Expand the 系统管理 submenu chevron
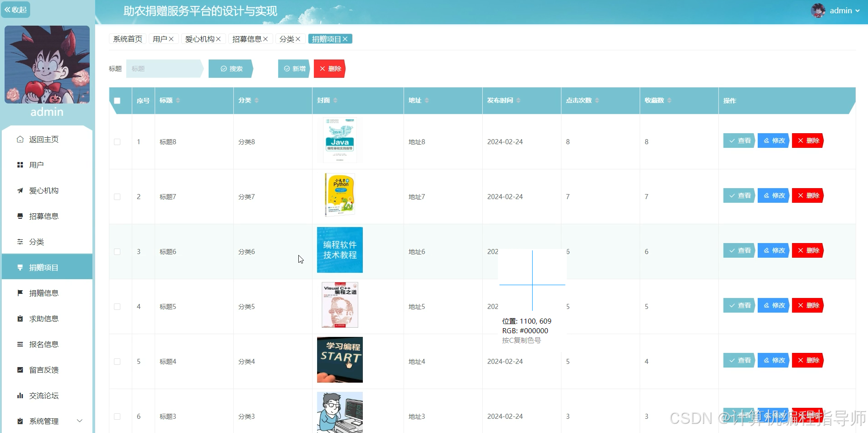Viewport: 868px width, 433px height. (80, 421)
